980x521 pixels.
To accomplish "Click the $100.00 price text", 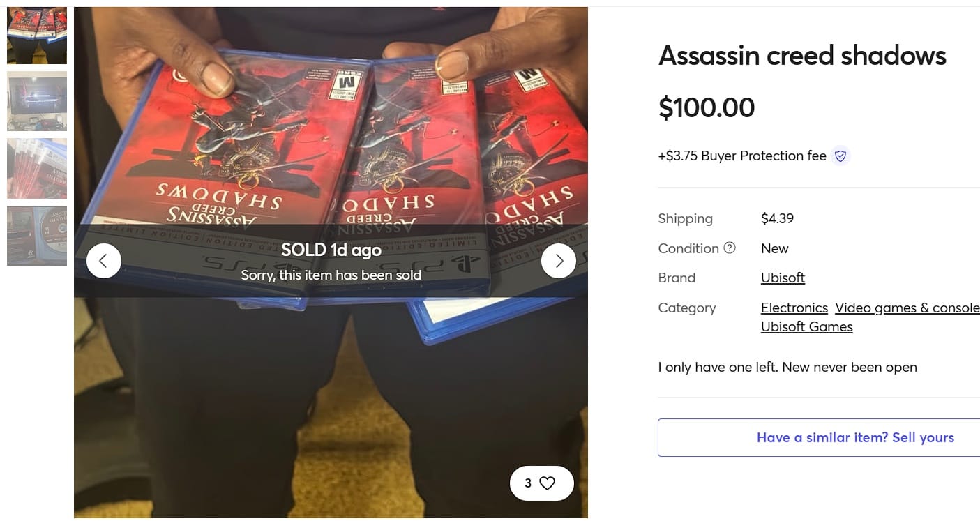I will [707, 107].
